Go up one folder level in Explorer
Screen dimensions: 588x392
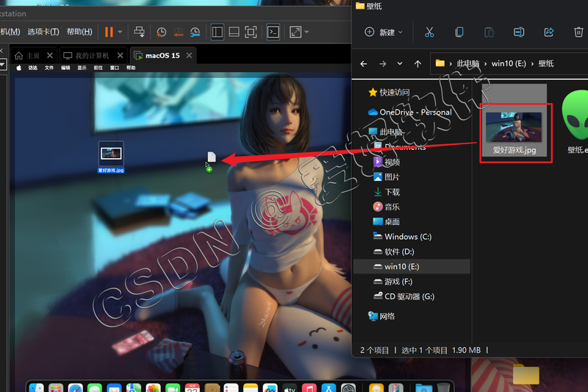click(417, 64)
